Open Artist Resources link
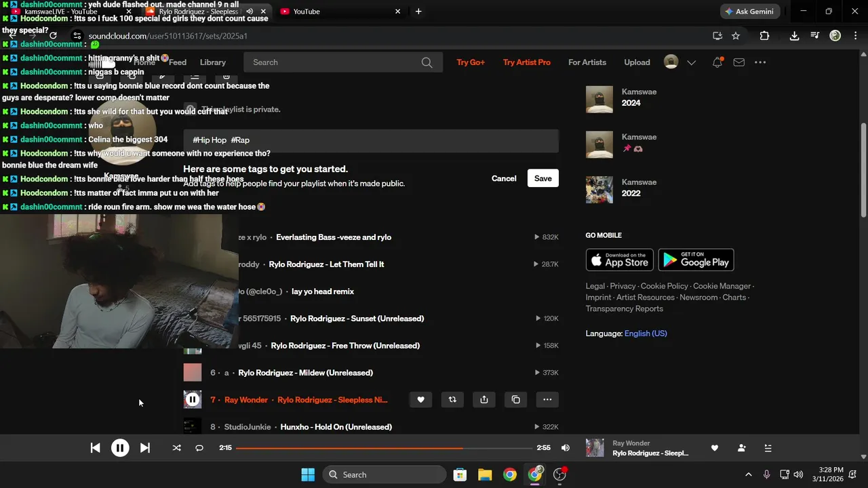 (x=646, y=298)
